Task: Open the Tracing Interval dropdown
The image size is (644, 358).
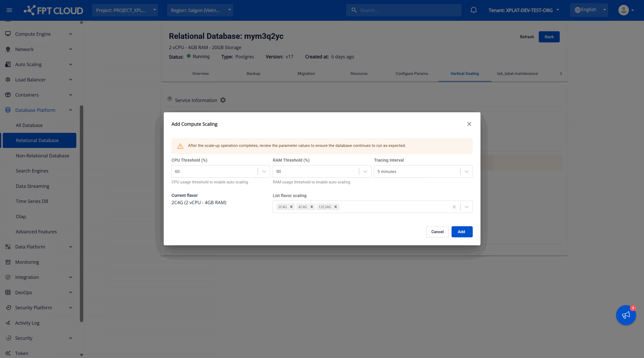Action: pyautogui.click(x=466, y=171)
